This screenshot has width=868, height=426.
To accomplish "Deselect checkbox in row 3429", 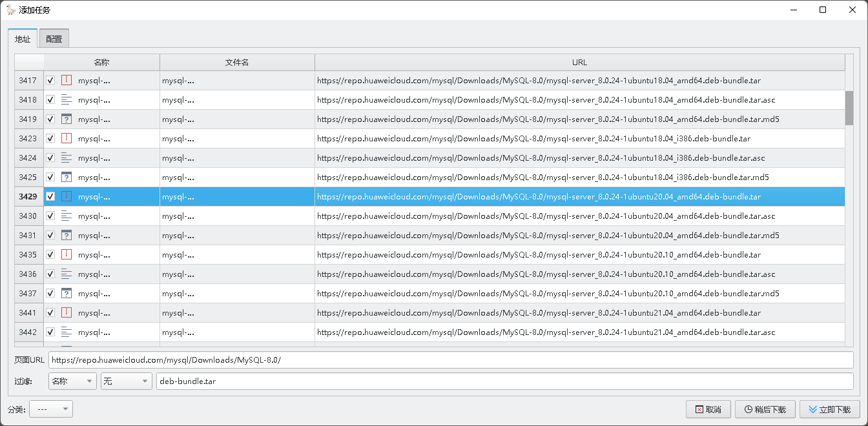I will (x=50, y=197).
